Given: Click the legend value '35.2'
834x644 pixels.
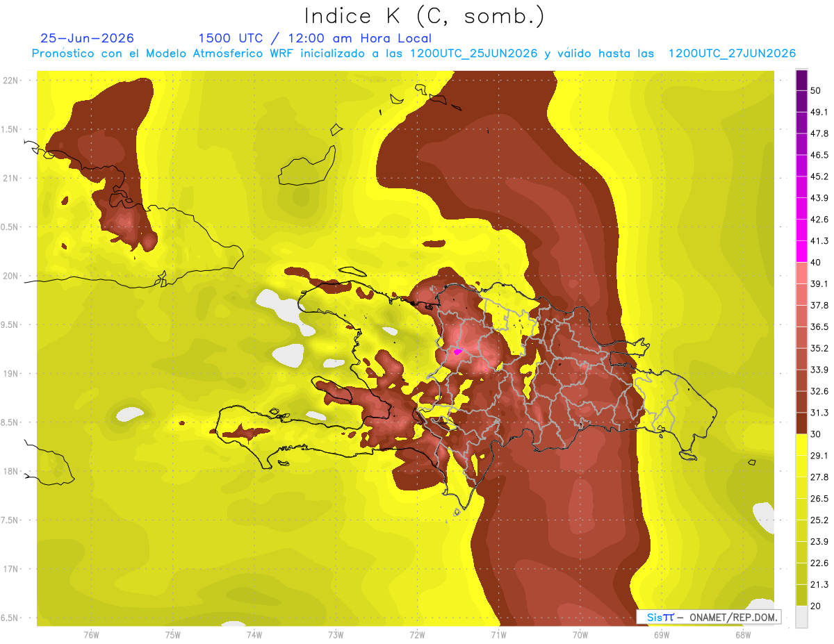Looking at the screenshot, I should 819,348.
